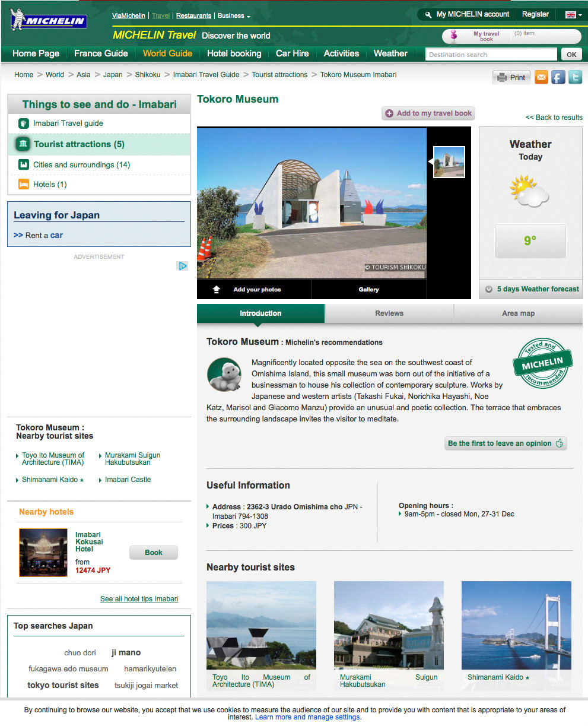Click the AdChoices advertisement icon
This screenshot has width=588, height=726.
(183, 266)
